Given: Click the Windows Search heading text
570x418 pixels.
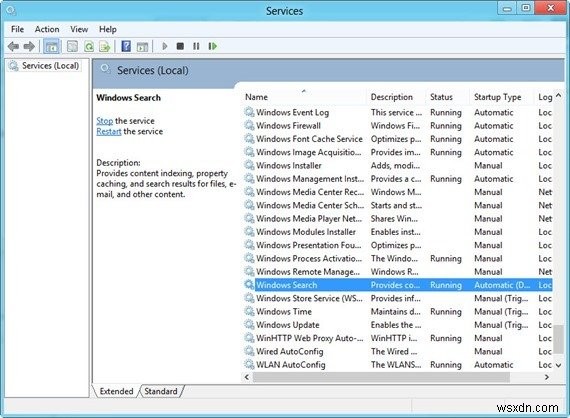Looking at the screenshot, I should 128,97.
